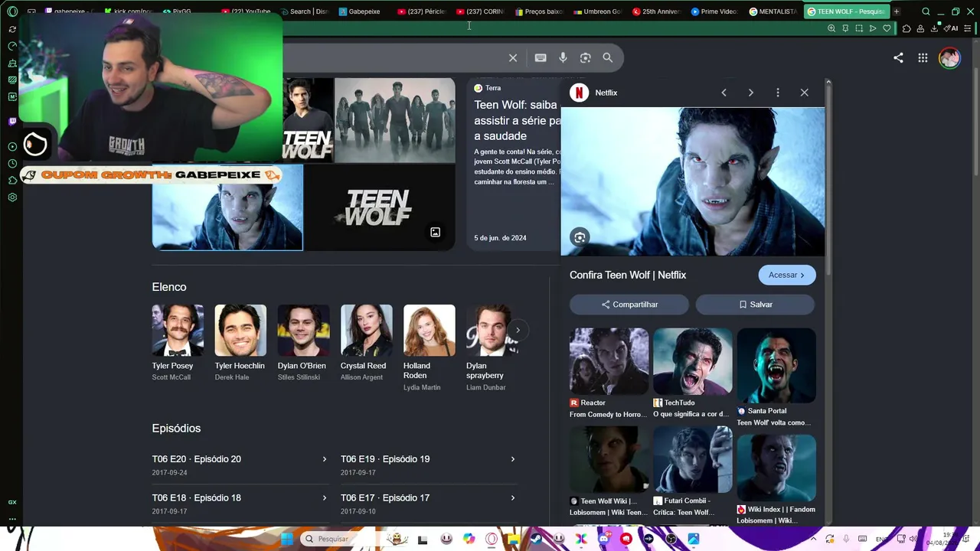Open the Google account avatar menu
The image size is (980, 551).
(x=949, y=58)
